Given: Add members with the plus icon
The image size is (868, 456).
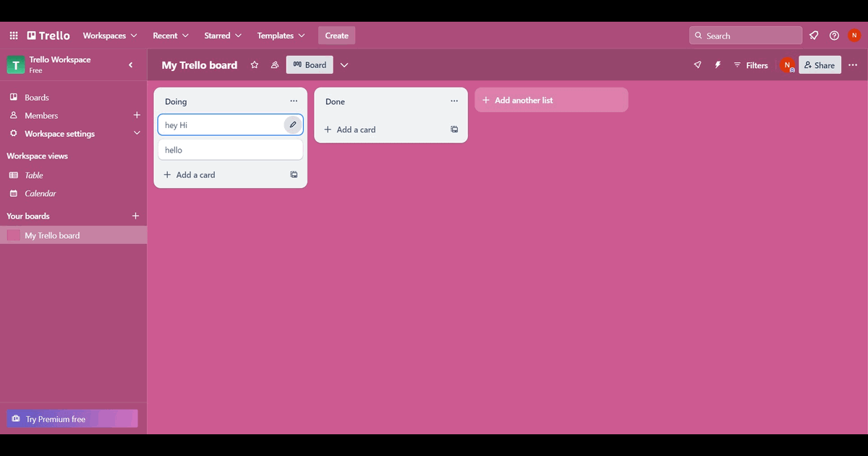Looking at the screenshot, I should pos(137,115).
